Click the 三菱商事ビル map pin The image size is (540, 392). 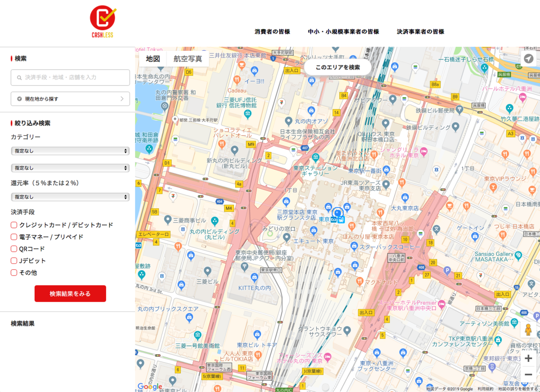click(x=168, y=220)
